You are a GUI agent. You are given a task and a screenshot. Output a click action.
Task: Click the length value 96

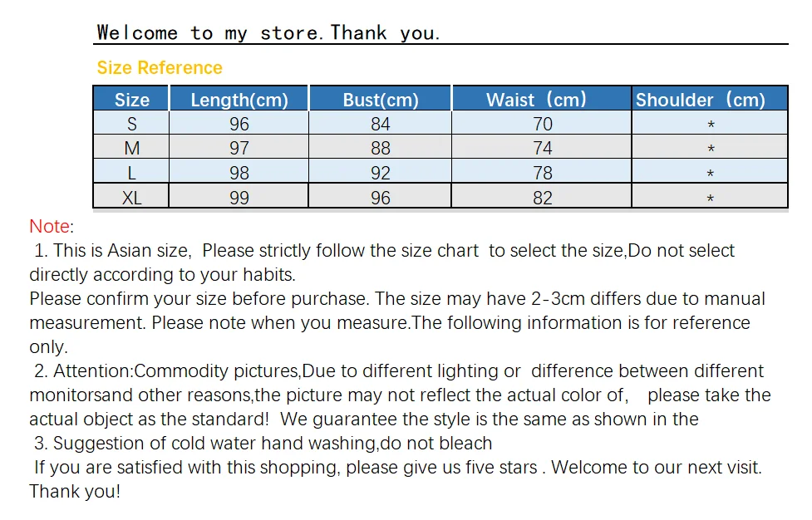pos(239,124)
